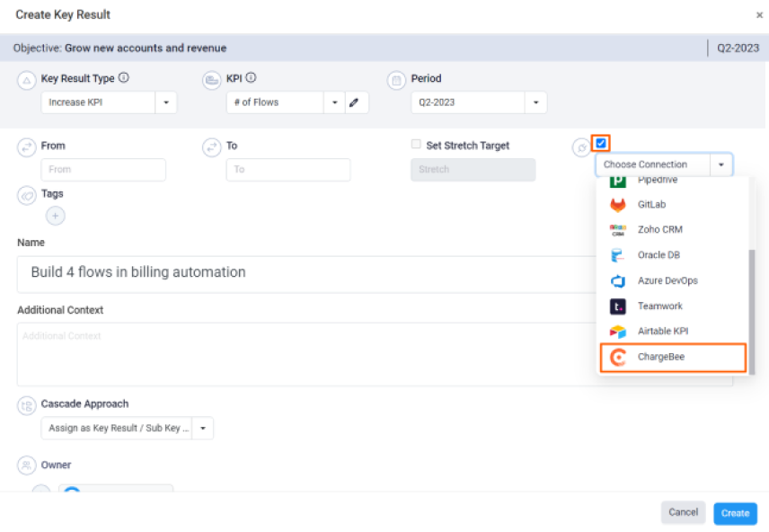Click the connection list scrollbar thumb
The width and height of the screenshot is (769, 532).
[751, 312]
